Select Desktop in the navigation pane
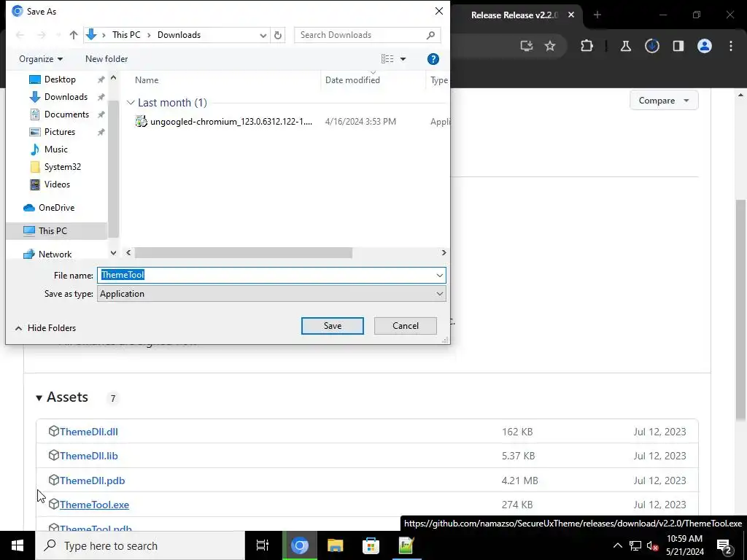 pyautogui.click(x=60, y=79)
